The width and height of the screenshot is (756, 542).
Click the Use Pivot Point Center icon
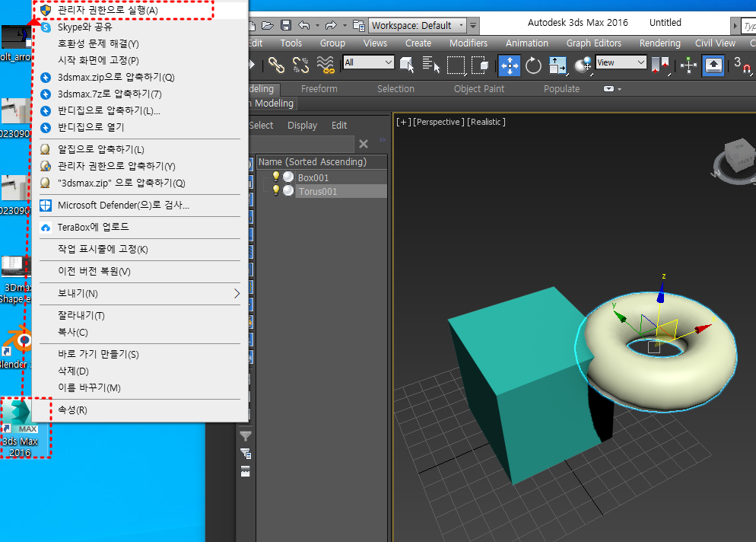(x=660, y=65)
